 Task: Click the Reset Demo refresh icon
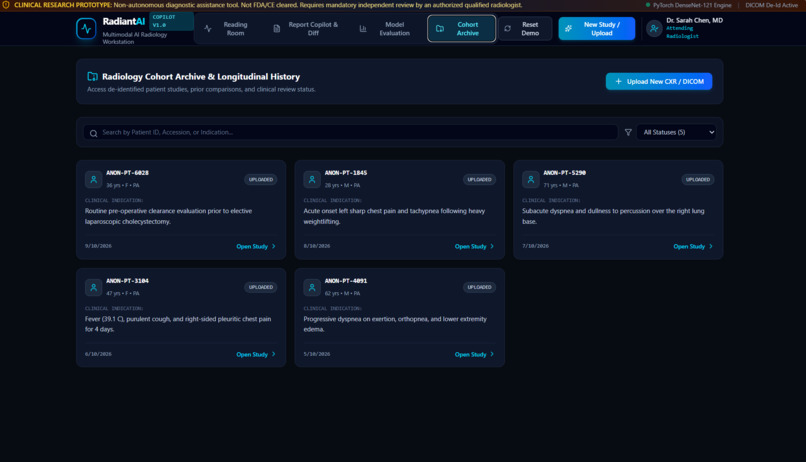(x=508, y=29)
